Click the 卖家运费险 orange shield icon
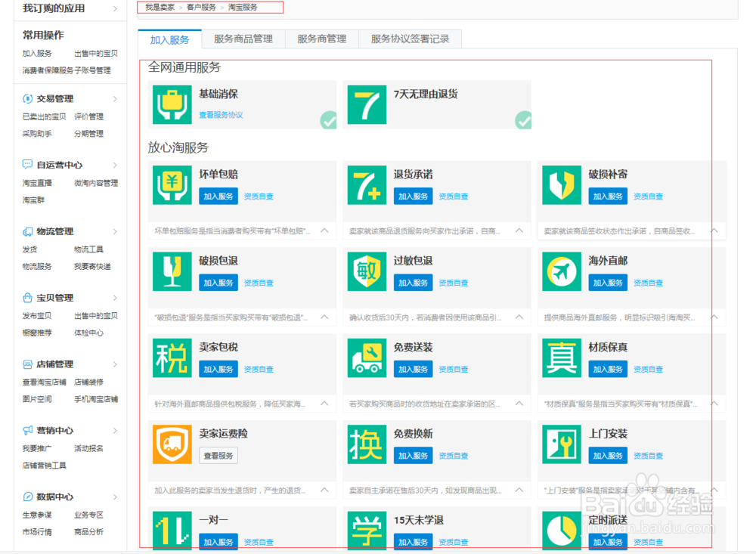Viewport: 756px width, 554px height. (x=172, y=444)
